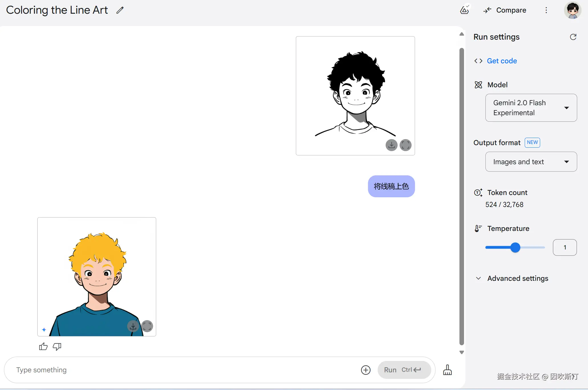The width and height of the screenshot is (588, 390).
Task: Open the user profile avatar
Action: pos(572,10)
